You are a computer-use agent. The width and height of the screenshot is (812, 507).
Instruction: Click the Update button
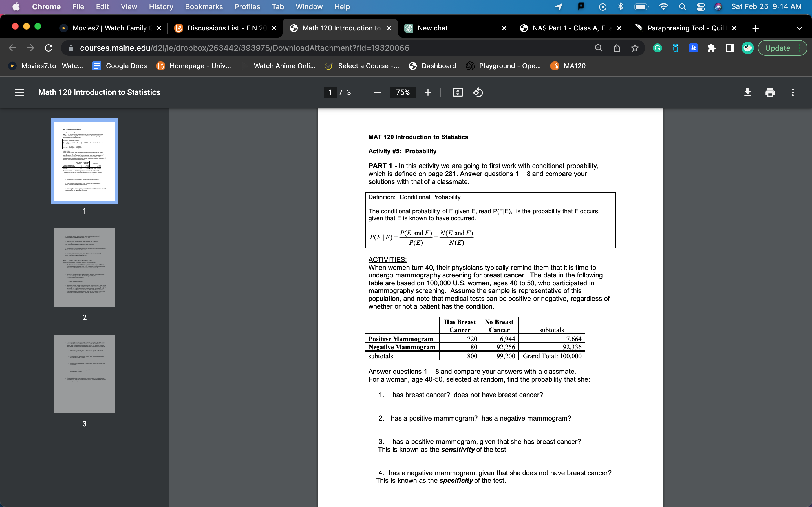[778, 48]
